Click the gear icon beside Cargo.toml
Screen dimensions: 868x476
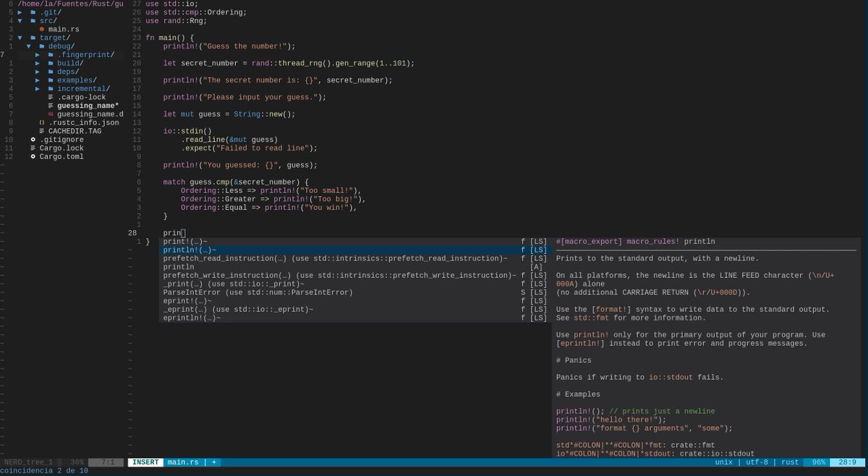[33, 156]
